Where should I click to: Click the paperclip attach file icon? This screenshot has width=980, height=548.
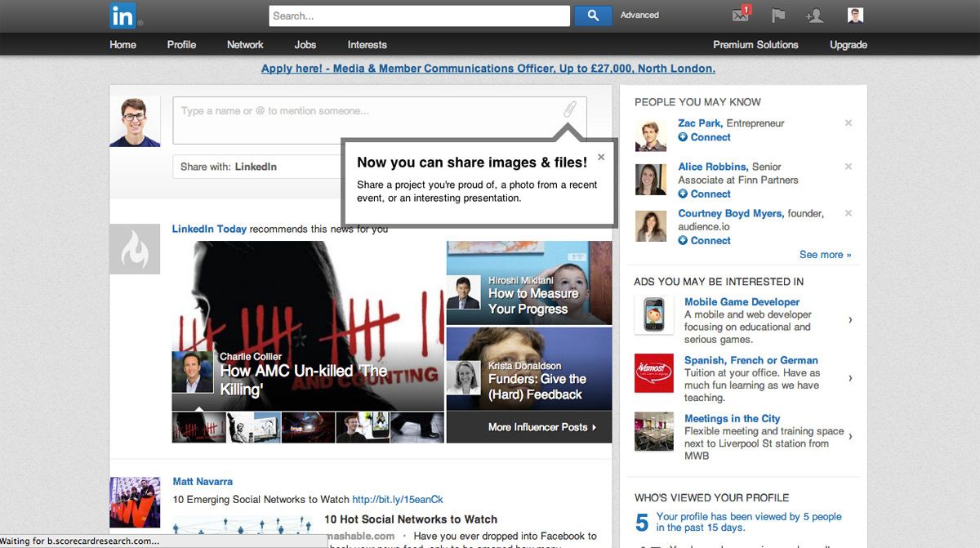tap(570, 110)
